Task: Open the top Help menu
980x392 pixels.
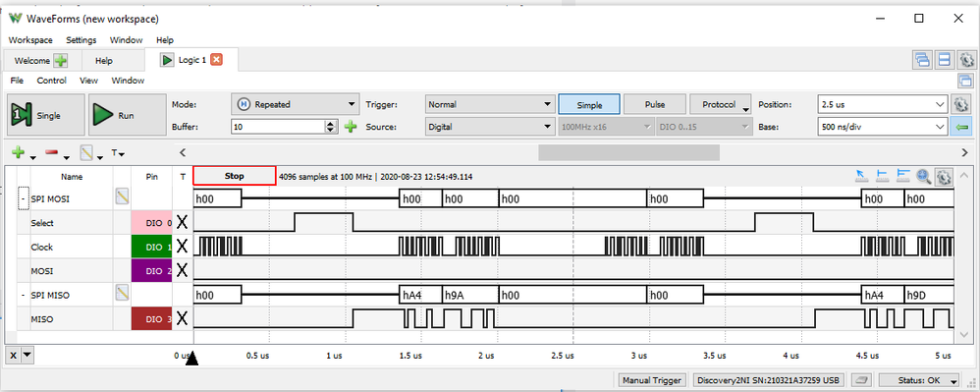Action: click(165, 40)
